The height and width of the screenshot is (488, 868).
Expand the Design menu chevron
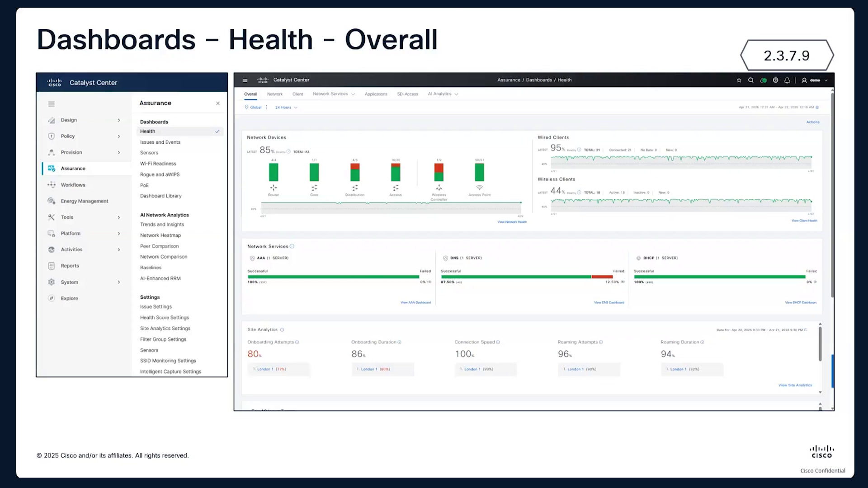tap(119, 120)
